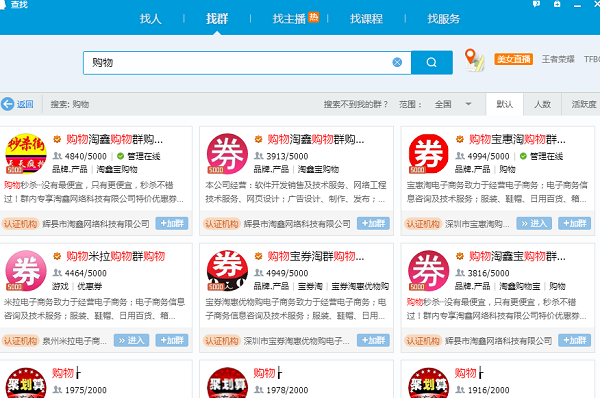
Task: Click the pink 券 avatar of the 4464/5000 group
Action: pyautogui.click(x=26, y=271)
